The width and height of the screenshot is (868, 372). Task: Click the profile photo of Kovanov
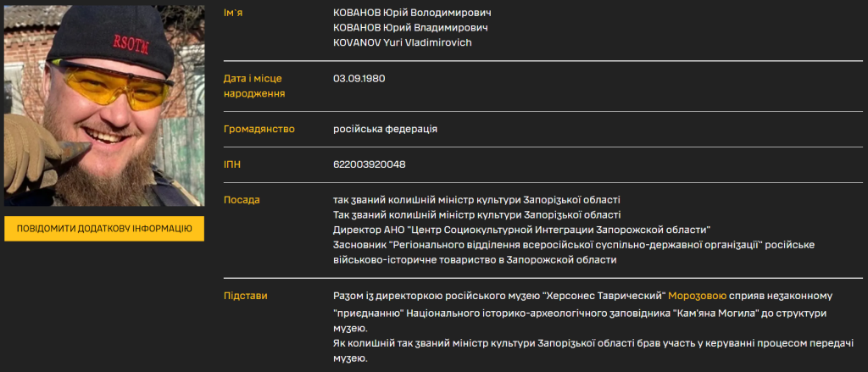(x=103, y=106)
